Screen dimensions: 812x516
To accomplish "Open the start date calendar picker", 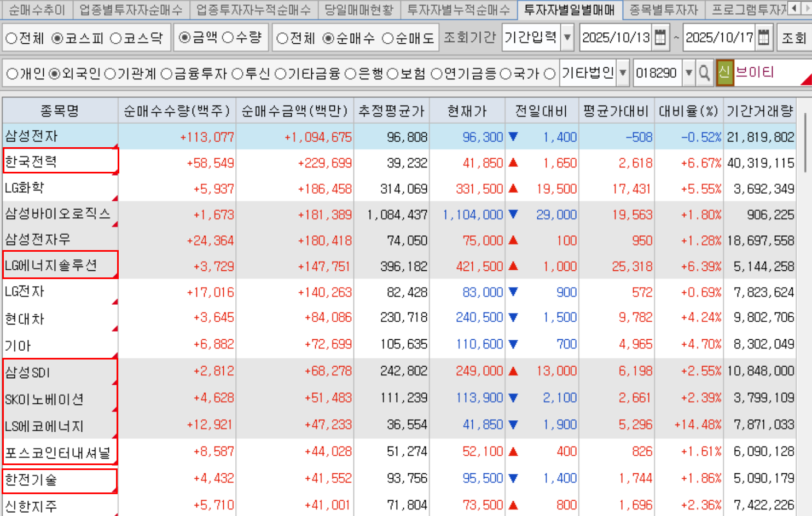I will (x=660, y=37).
